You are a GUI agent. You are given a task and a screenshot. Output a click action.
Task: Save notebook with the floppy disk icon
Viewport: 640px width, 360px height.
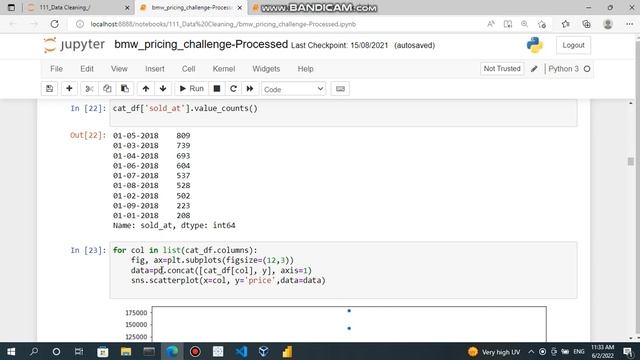(49, 89)
